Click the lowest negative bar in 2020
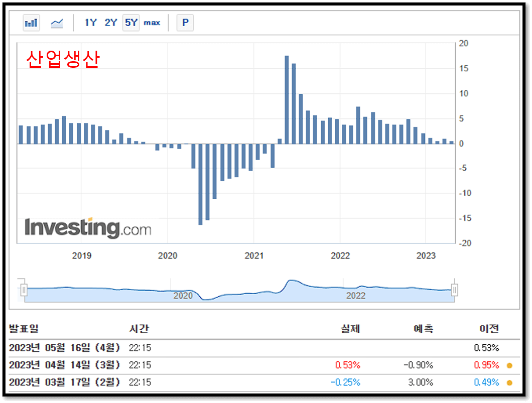The image size is (532, 403). pyautogui.click(x=201, y=184)
